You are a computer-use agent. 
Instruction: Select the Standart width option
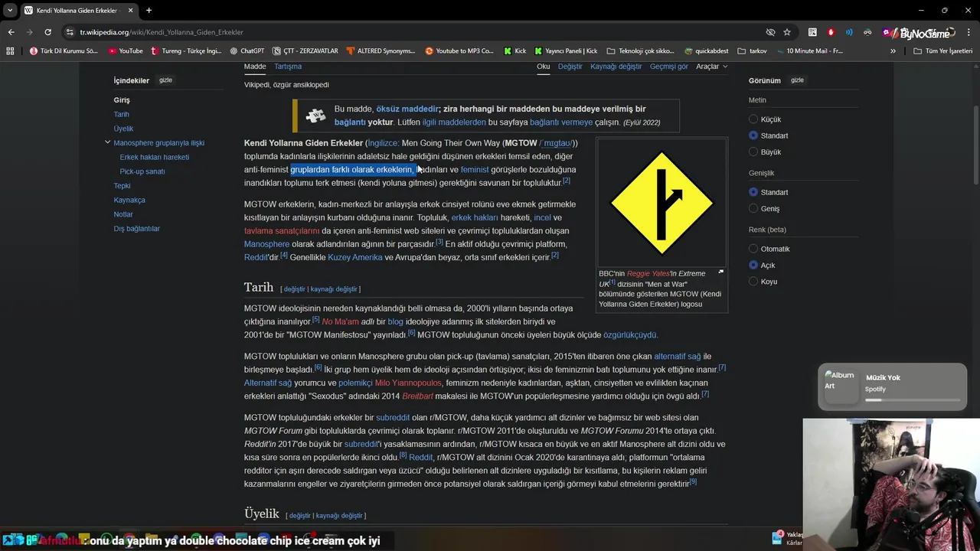[x=753, y=192]
